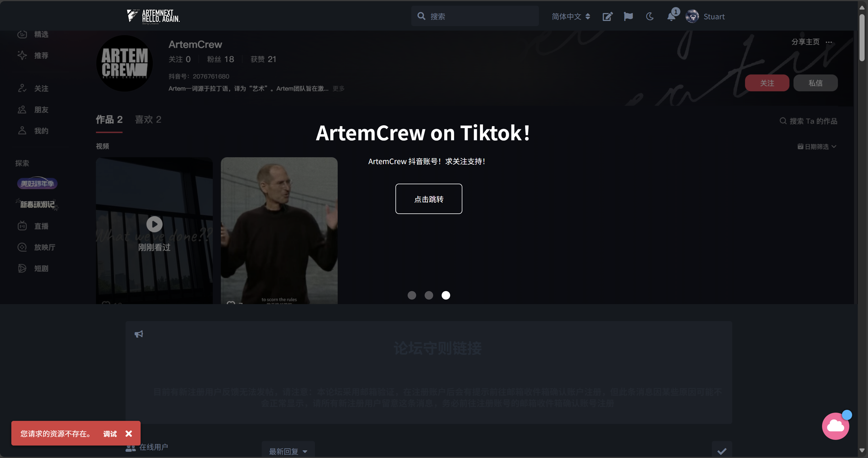Click the 调试 debug button
868x458 pixels.
point(110,434)
